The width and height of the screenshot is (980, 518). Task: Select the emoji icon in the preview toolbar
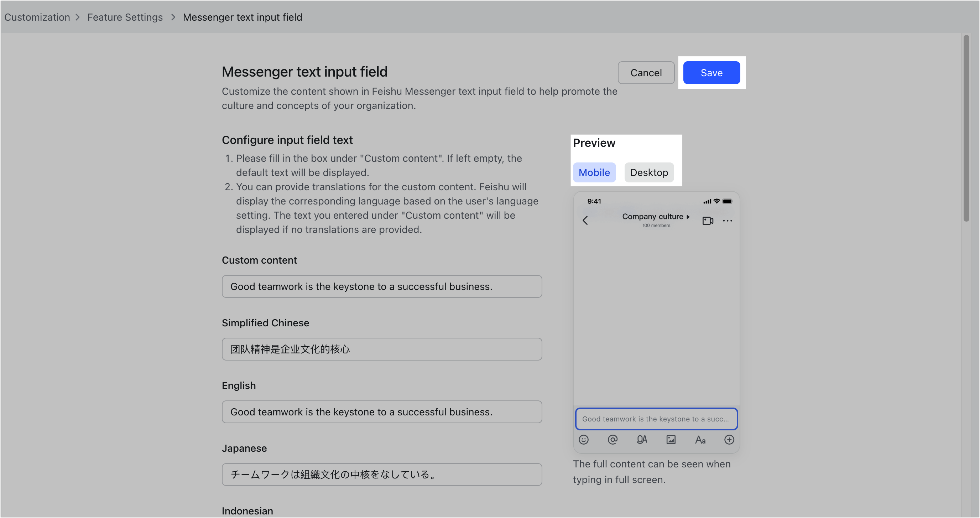[584, 440]
